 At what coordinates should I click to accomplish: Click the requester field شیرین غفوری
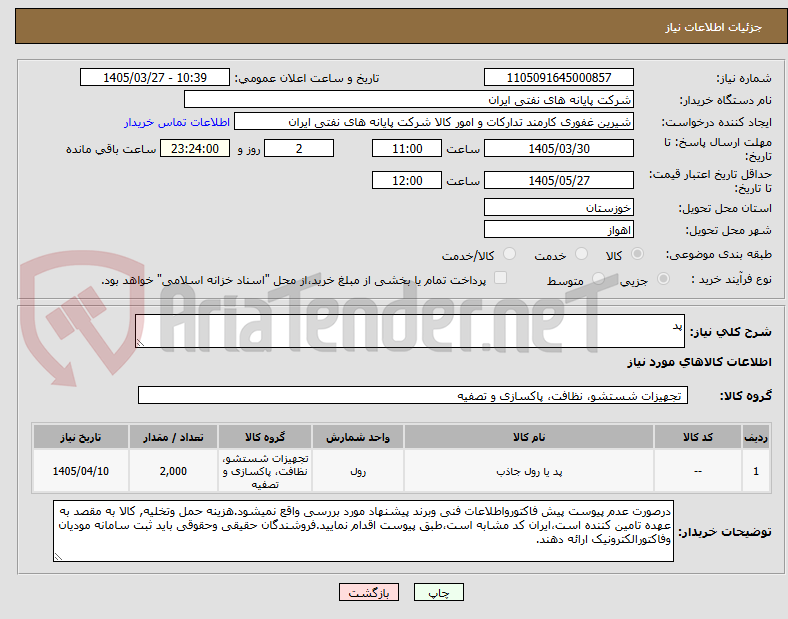tap(434, 122)
